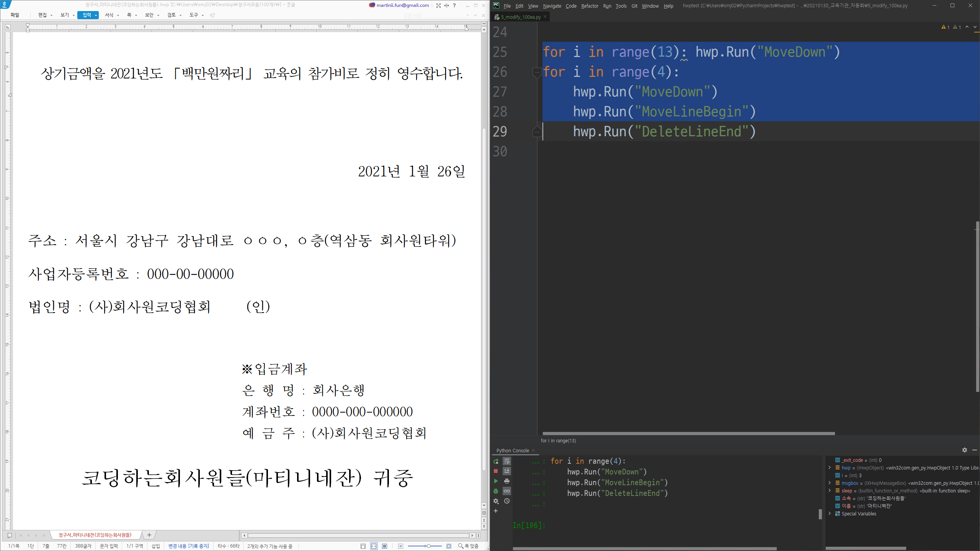
Task: Open Python Console settings gear
Action: [964, 450]
